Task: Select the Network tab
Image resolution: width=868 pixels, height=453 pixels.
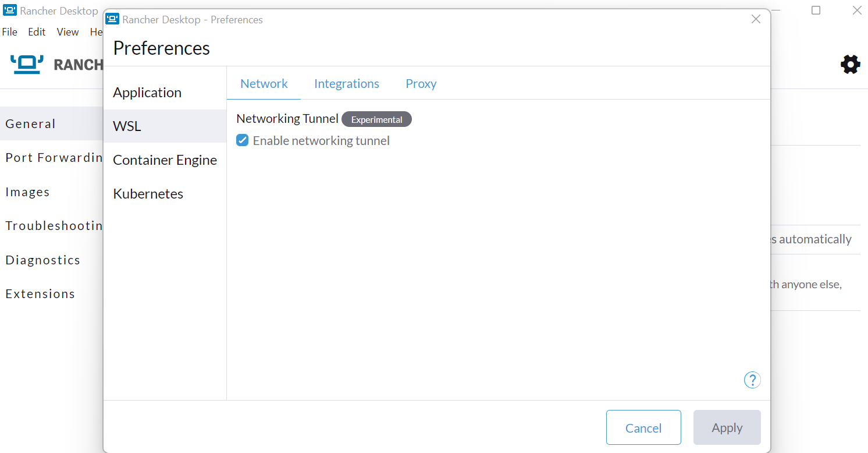Action: point(264,84)
